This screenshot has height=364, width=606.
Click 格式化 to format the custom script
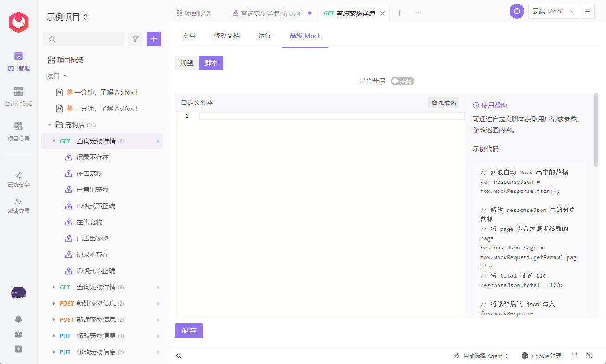(443, 102)
